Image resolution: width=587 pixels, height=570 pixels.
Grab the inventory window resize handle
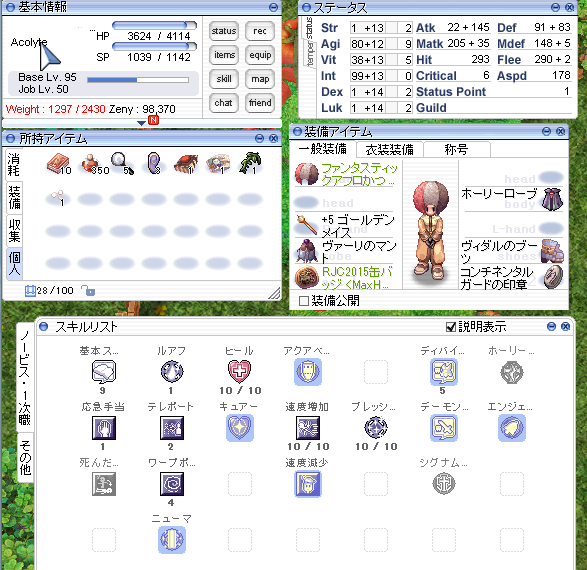pyautogui.click(x=274, y=294)
